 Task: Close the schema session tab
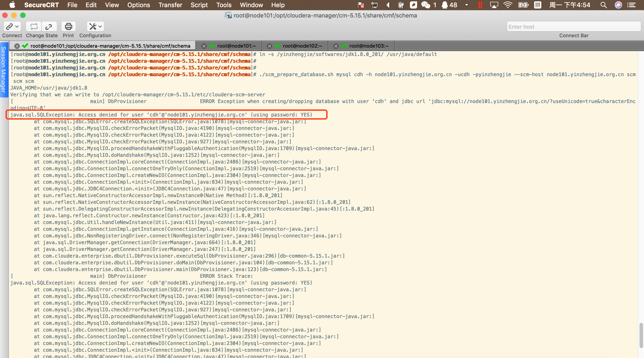coord(17,46)
